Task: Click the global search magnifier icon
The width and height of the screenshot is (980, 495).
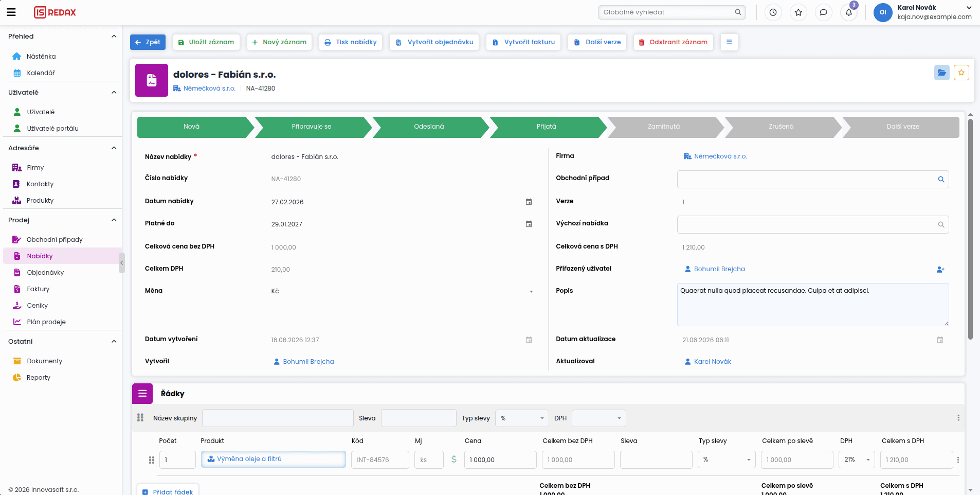Action: (x=738, y=12)
